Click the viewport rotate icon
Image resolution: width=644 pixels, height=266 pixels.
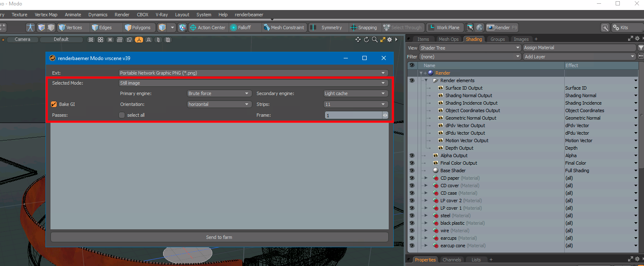click(366, 40)
